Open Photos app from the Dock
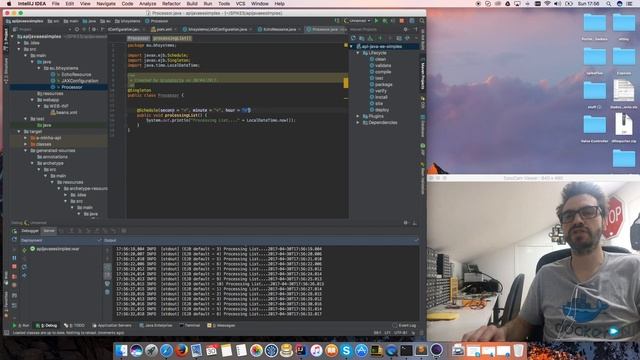Image resolution: width=640 pixels, height=360 pixels. pyautogui.click(x=256, y=350)
